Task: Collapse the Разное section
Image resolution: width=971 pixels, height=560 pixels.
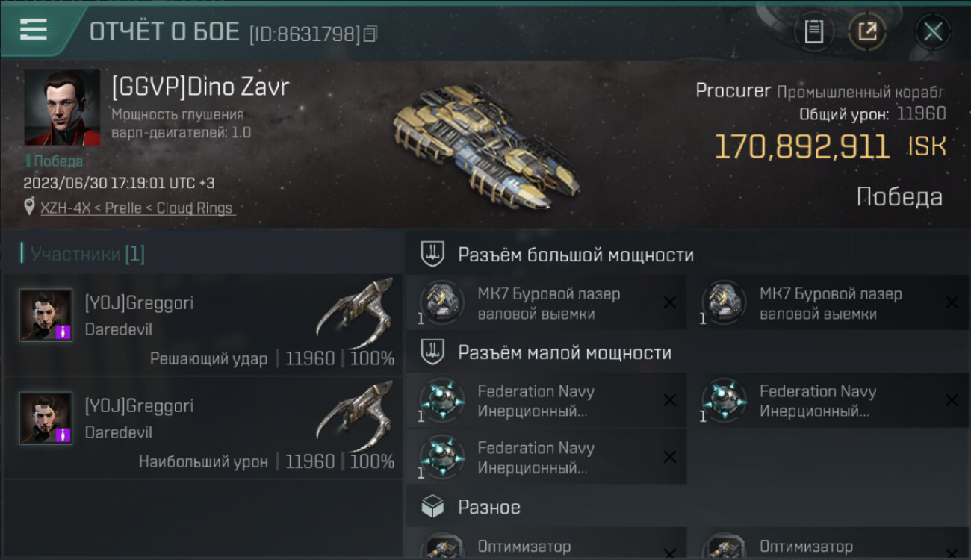Action: [x=688, y=507]
